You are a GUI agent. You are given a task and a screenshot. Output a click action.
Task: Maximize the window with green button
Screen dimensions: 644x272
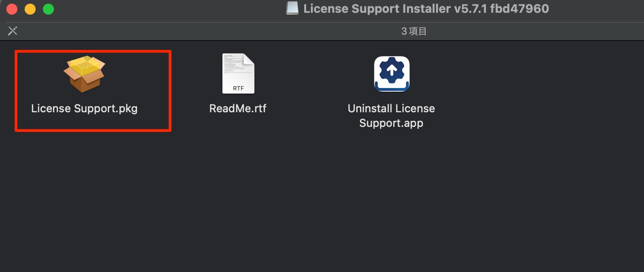[48, 9]
